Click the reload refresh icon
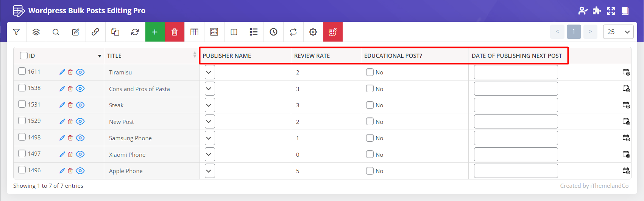Screen dimensions: 644x201 (135, 32)
